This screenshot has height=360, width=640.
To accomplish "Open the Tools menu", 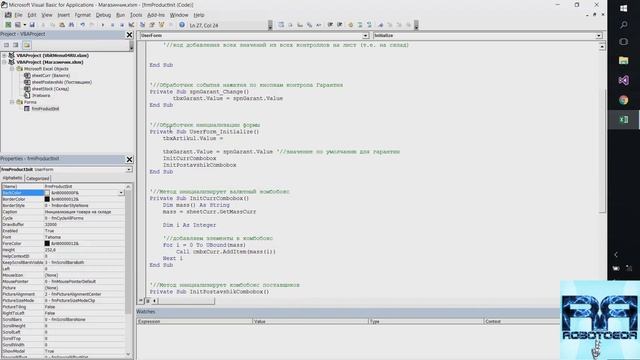I will [136, 15].
